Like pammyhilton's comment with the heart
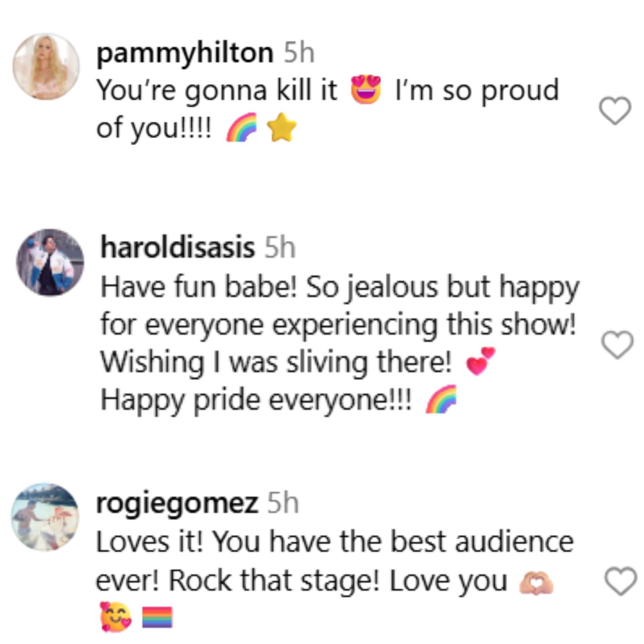This screenshot has height=644, width=644. point(615,110)
